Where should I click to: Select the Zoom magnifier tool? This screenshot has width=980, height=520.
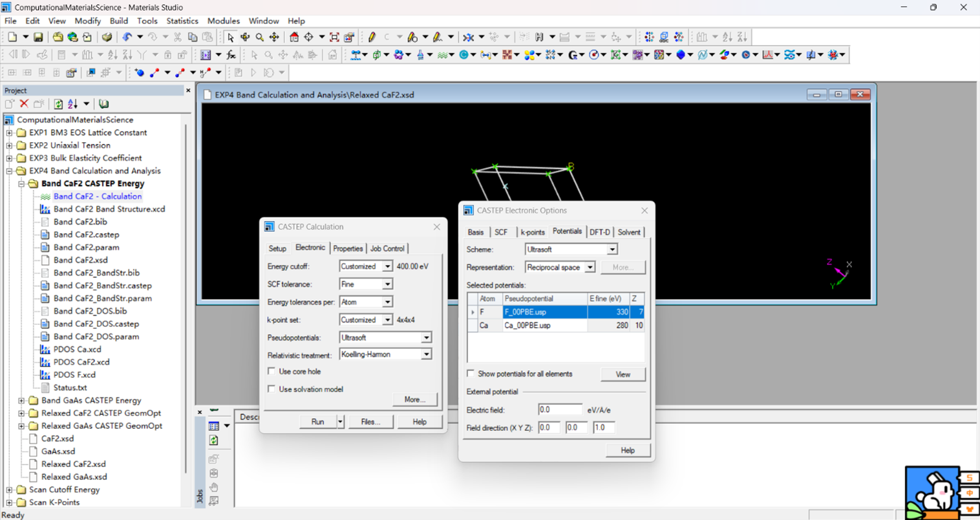pos(260,37)
